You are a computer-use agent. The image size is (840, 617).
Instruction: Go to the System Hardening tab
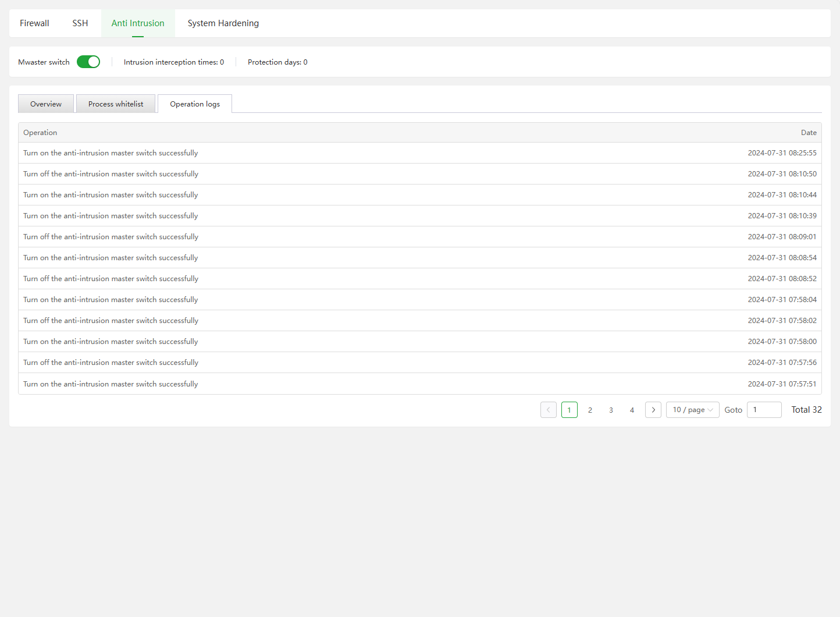coord(223,23)
